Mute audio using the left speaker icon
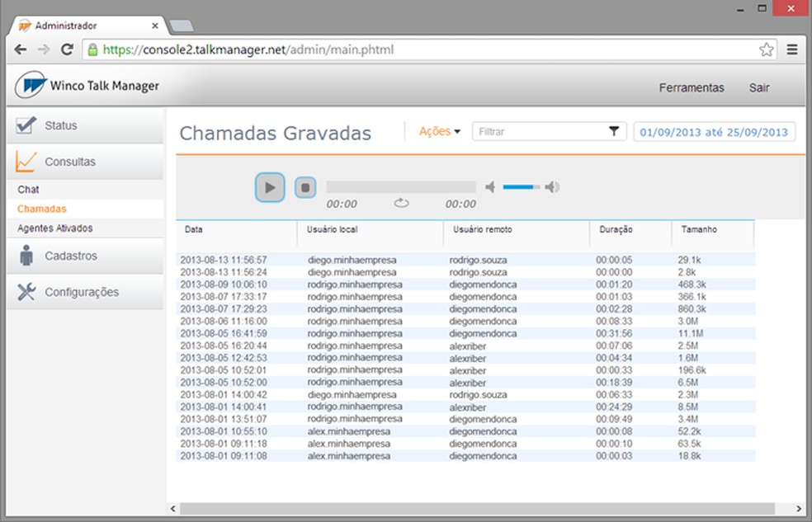Screen dimensions: 812x522 point(489,187)
